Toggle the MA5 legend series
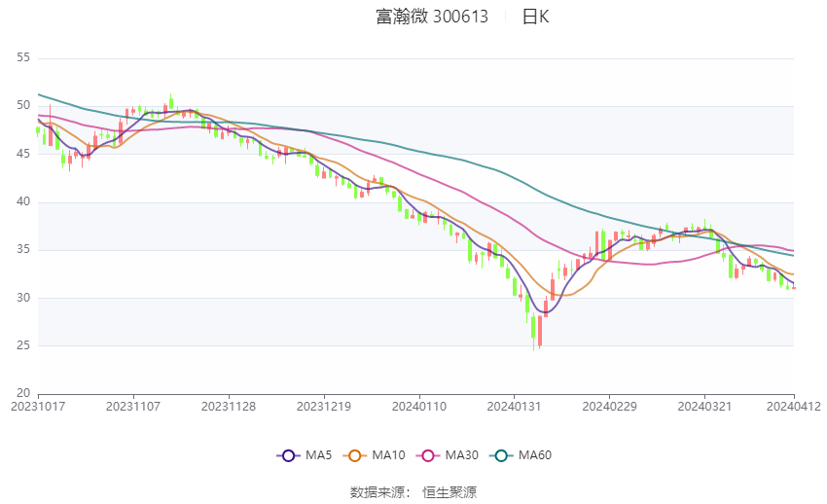This screenshot has height=504, width=827. click(x=305, y=455)
